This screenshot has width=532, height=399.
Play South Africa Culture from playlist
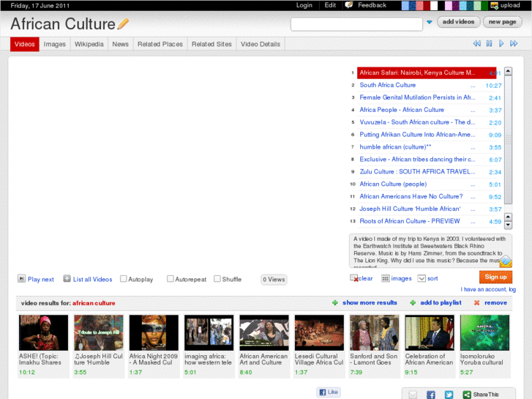[388, 85]
